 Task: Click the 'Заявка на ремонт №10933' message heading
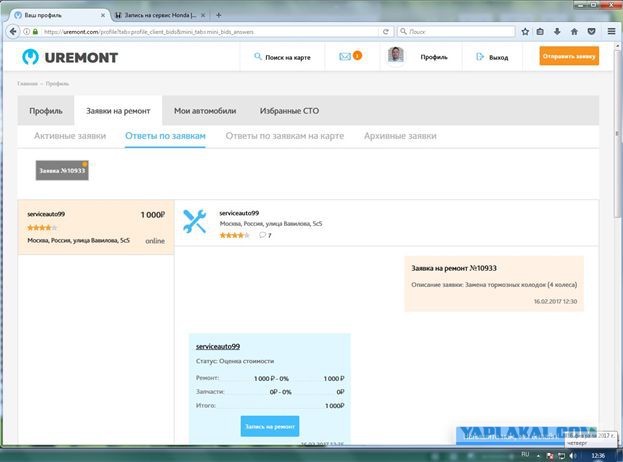[x=454, y=268]
